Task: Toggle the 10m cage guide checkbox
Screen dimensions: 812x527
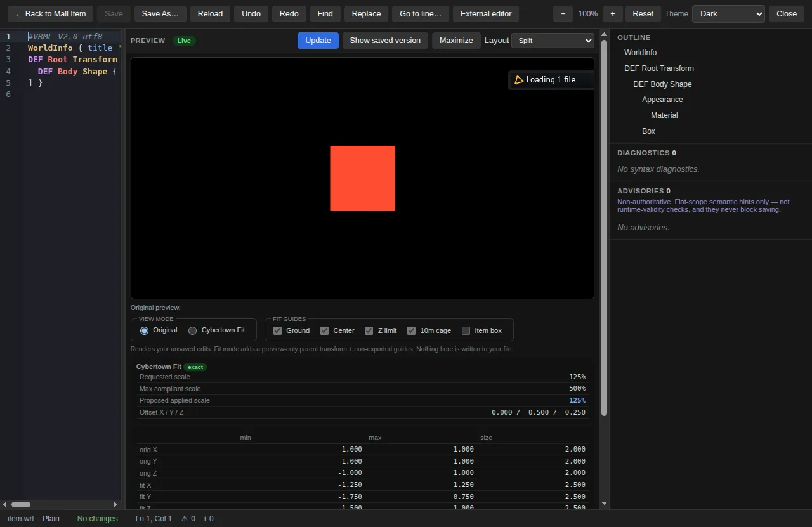Action: [411, 330]
